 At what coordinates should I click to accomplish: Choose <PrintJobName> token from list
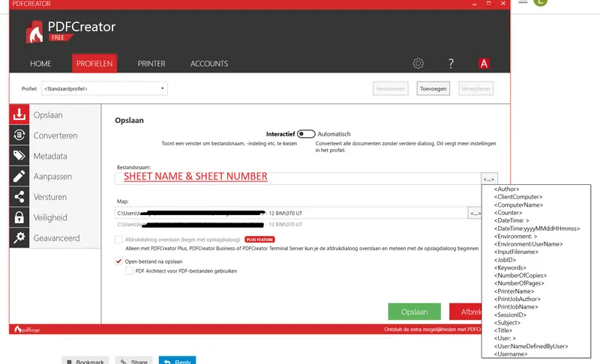point(516,307)
